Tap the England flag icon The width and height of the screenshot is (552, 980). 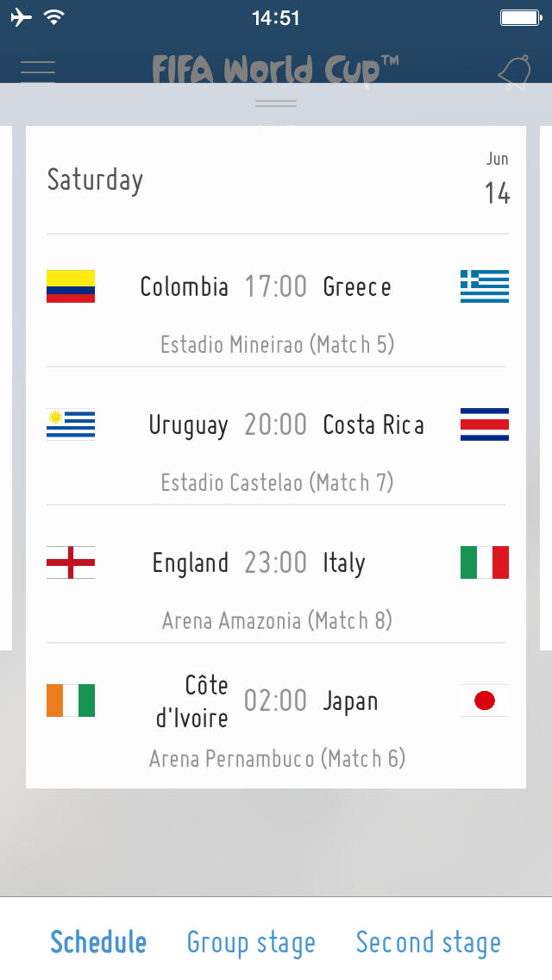point(71,562)
